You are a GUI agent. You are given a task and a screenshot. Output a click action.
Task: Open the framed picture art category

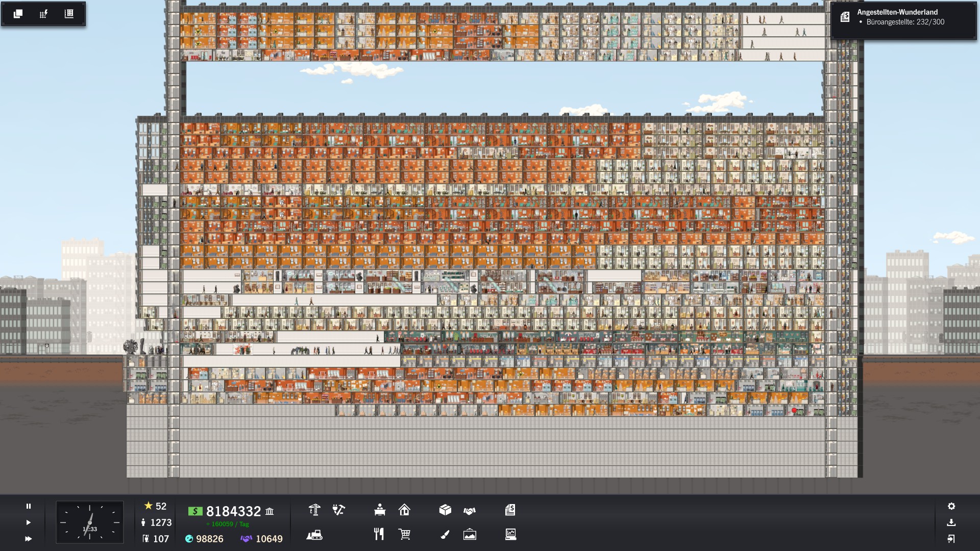(470, 534)
